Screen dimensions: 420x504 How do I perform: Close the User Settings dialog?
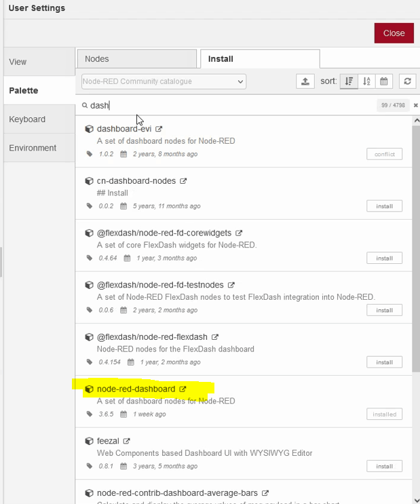[394, 33]
